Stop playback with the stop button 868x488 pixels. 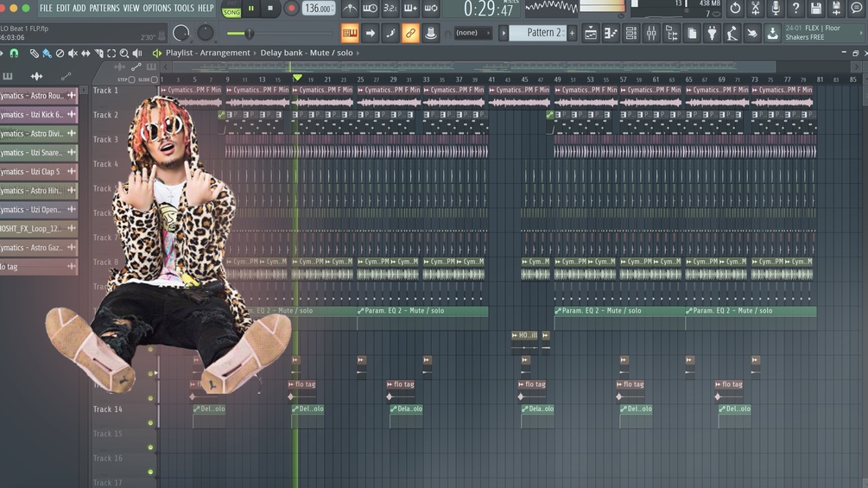(x=270, y=9)
